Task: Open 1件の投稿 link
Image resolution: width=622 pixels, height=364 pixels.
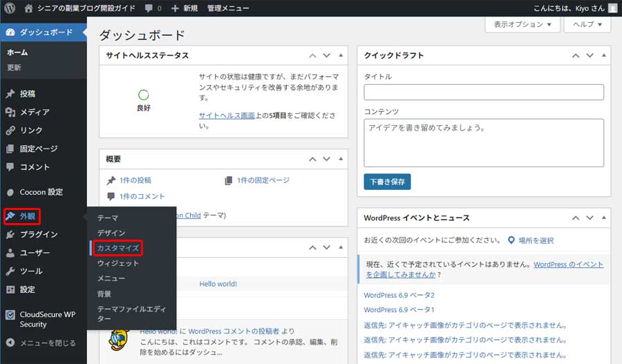Action: pos(135,180)
